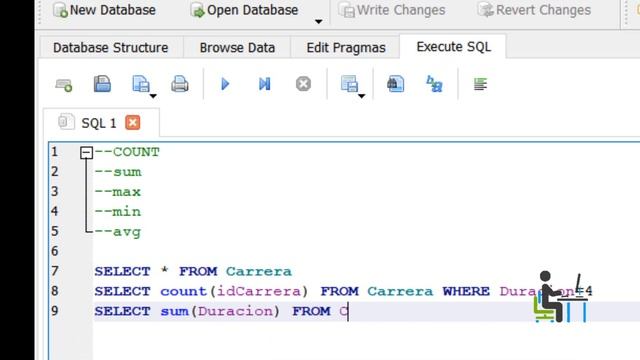
Task: Open a new SQL tab icon
Action: (64, 84)
